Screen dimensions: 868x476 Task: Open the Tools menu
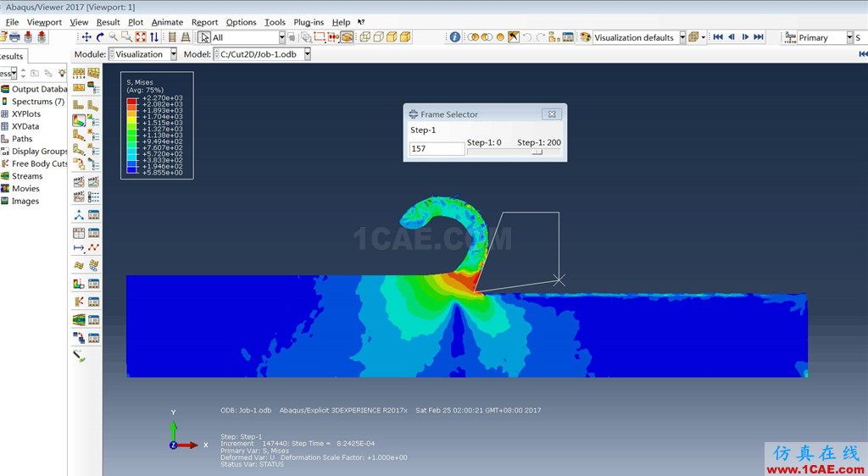275,22
